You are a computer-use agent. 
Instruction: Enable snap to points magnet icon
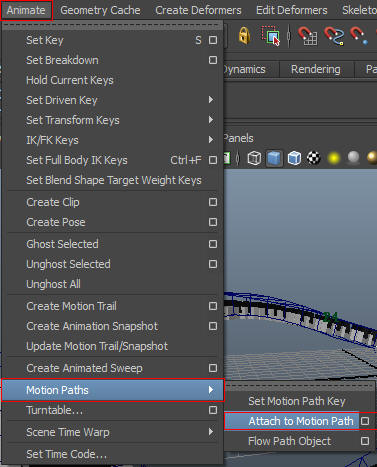359,36
